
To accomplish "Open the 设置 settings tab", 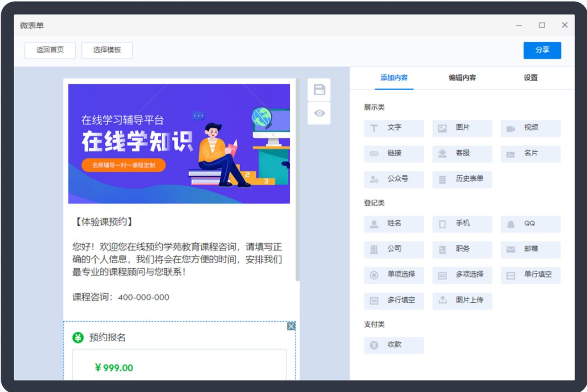I will 531,78.
